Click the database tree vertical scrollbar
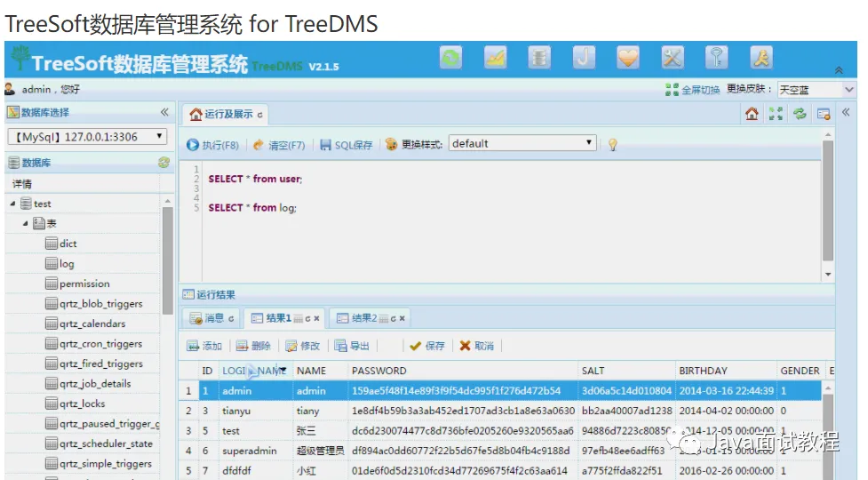Viewport: 868px width, 480px height. click(167, 260)
